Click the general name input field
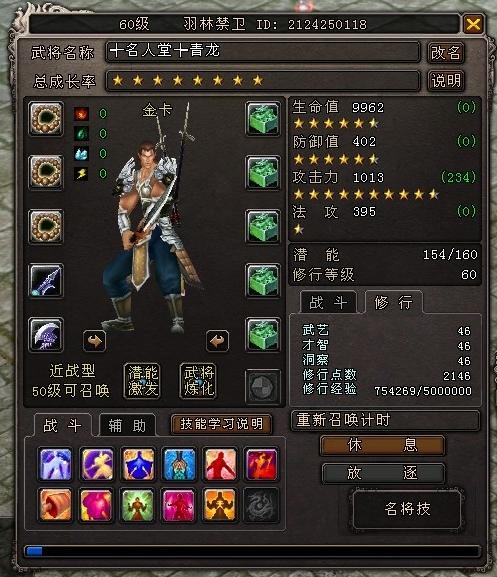 tap(263, 52)
